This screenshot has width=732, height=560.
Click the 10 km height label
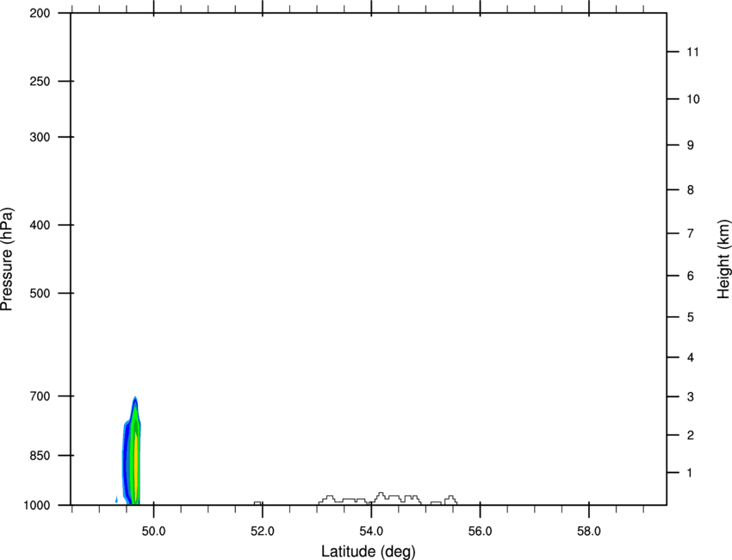(693, 99)
